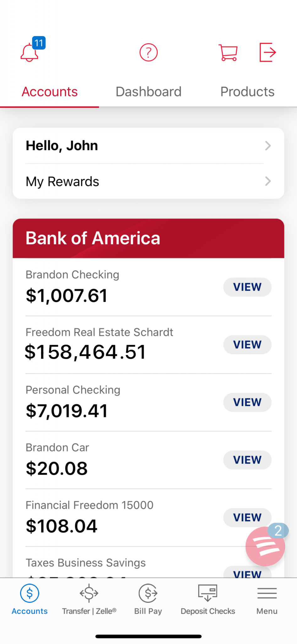Open the notifications bell icon
Viewport: 297px width, 644px height.
pos(30,53)
